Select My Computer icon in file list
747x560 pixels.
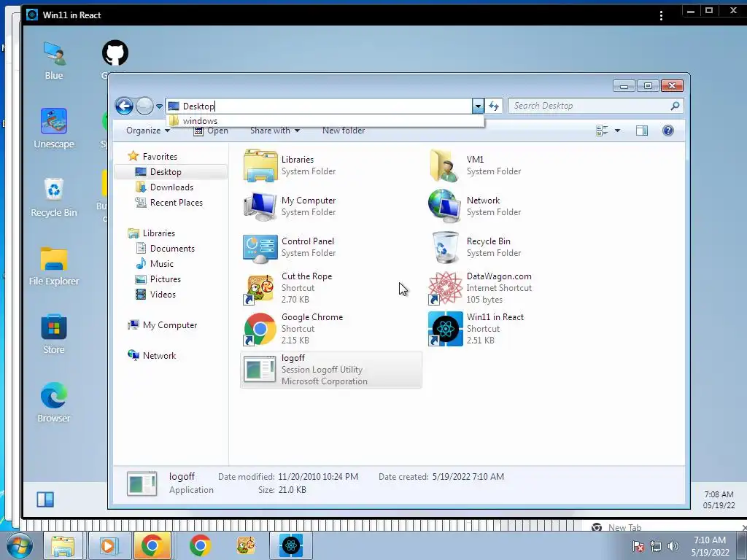[260, 206]
